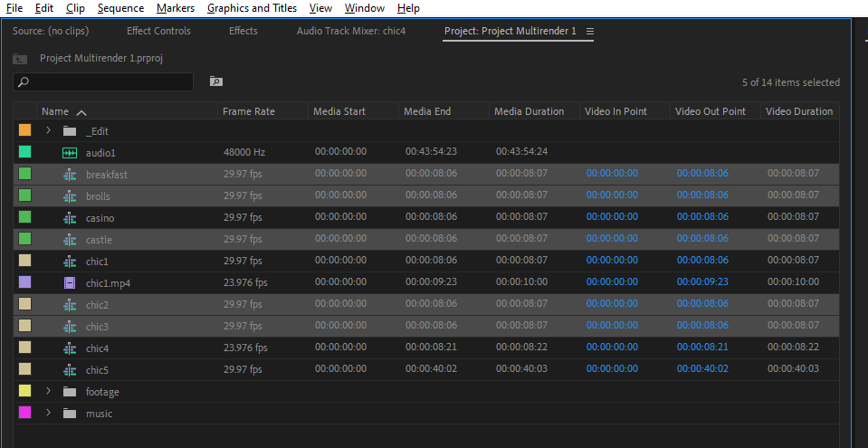868x448 pixels.
Task: Switch to the Source (no clips) tab
Action: tap(51, 31)
